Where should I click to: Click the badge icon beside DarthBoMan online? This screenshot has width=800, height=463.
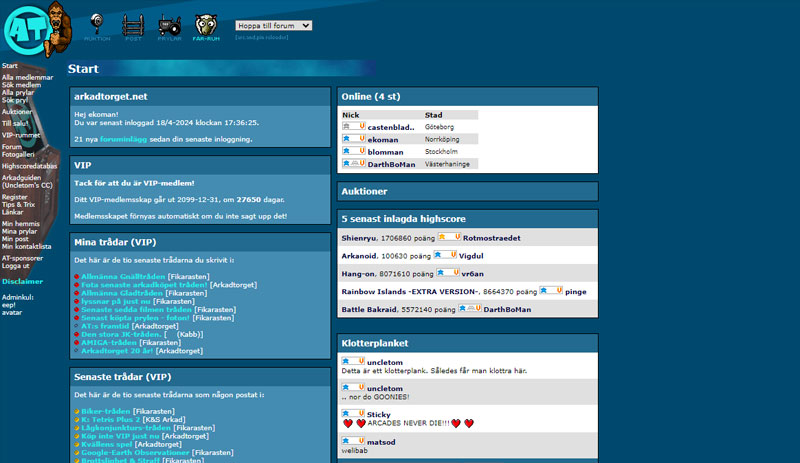pyautogui.click(x=353, y=163)
